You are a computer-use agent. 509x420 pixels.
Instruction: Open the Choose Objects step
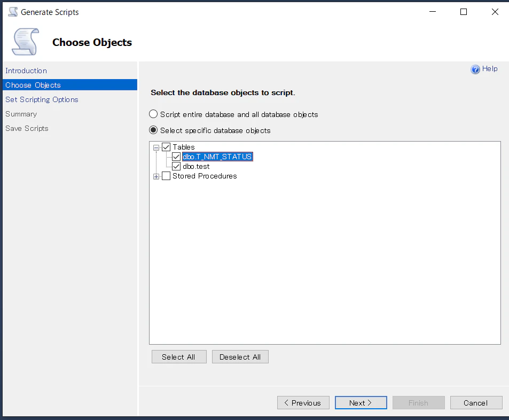[70, 85]
